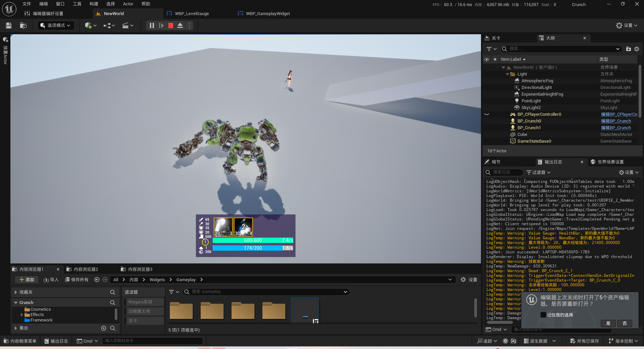The height and width of the screenshot is (349, 644).
Task: Eject from the player controller
Action: click(x=180, y=26)
